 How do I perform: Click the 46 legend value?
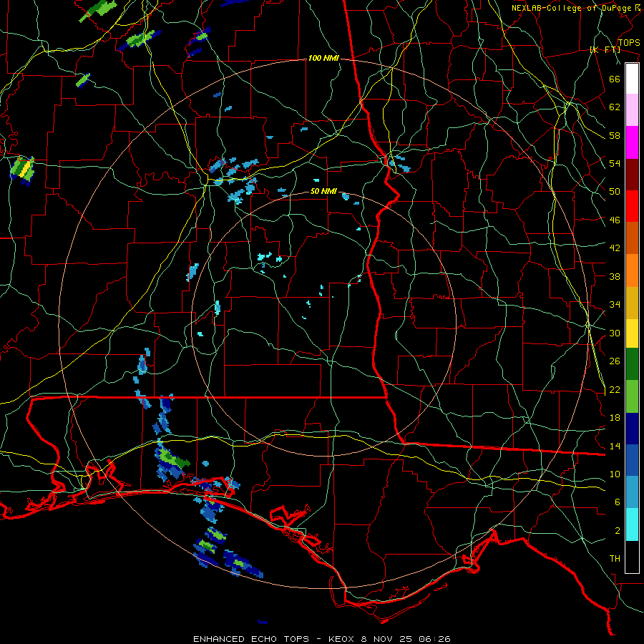[x=615, y=220]
